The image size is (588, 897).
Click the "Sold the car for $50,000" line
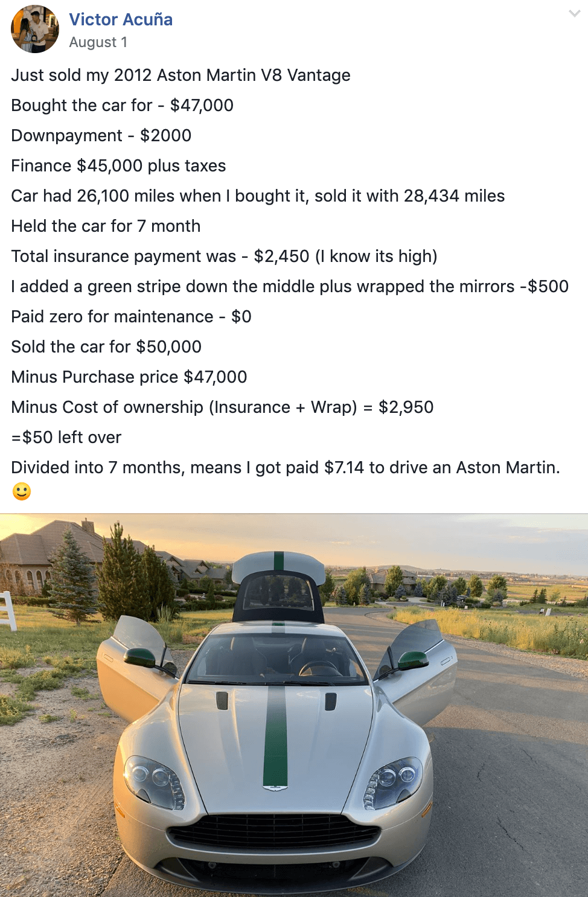pyautogui.click(x=106, y=347)
